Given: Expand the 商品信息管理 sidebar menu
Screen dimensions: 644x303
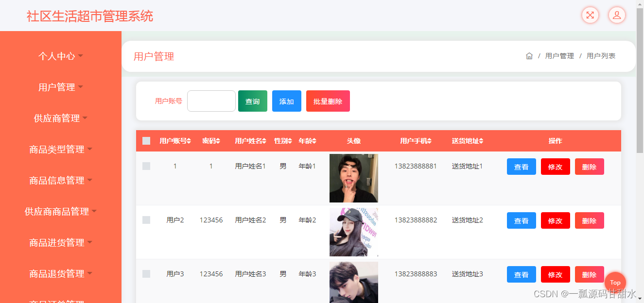Looking at the screenshot, I should point(61,181).
